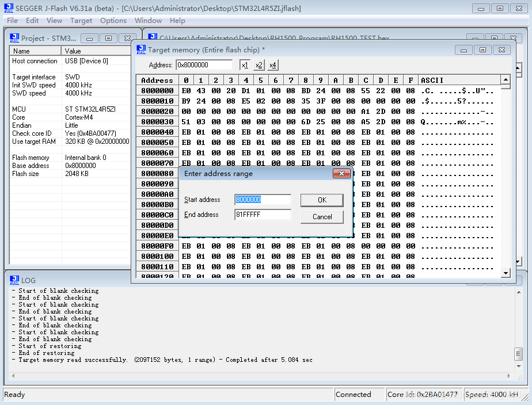Select x1 byte display width
The width and height of the screenshot is (532, 405).
(x=245, y=65)
